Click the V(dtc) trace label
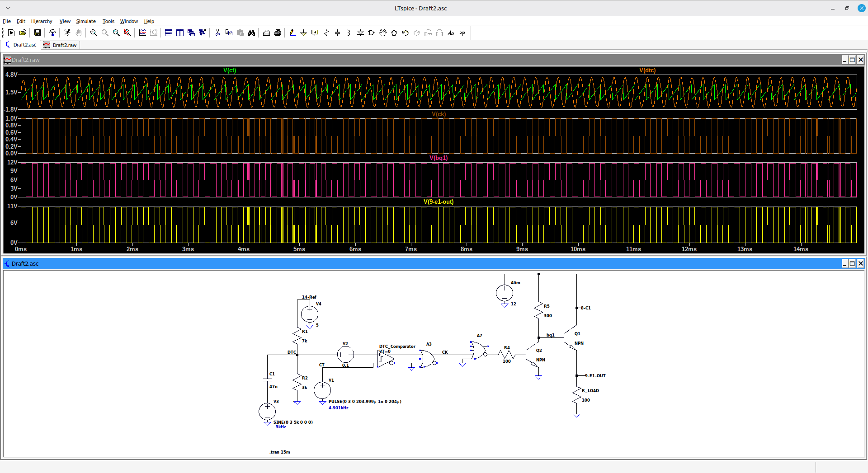The height and width of the screenshot is (473, 868). 647,70
